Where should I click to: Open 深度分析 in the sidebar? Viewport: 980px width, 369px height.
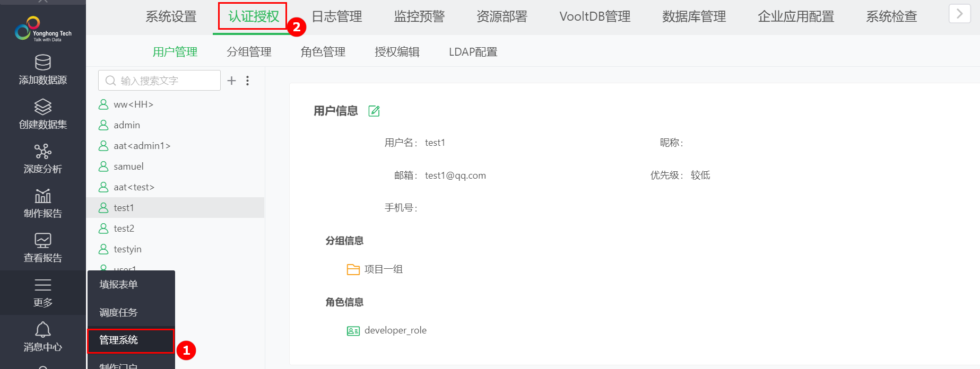point(42,160)
